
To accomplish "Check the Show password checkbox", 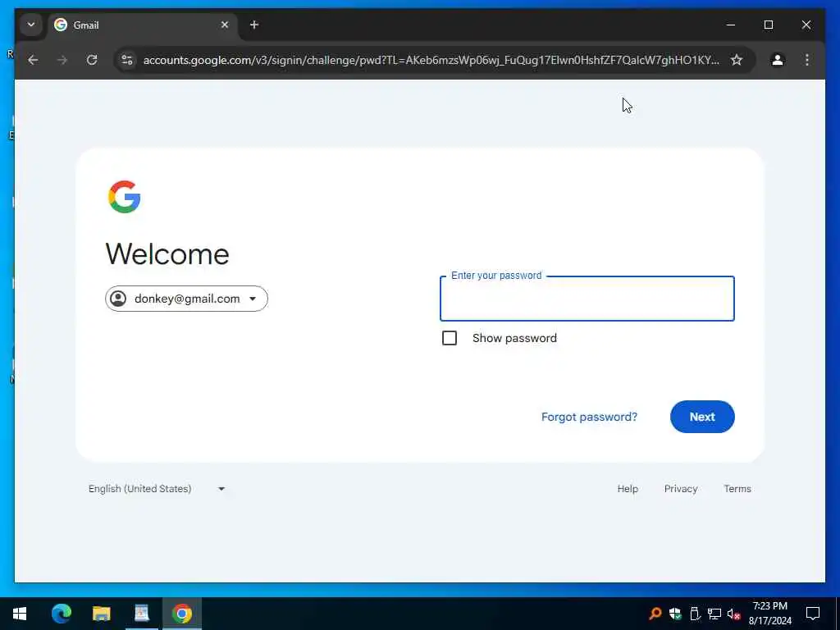I will tap(450, 338).
